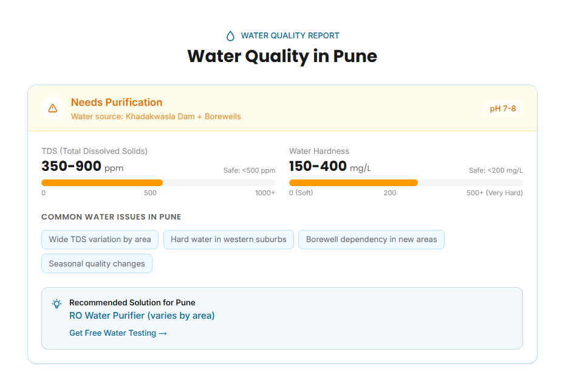The image size is (588, 385).
Task: Click the Needs Purification heading
Action: [x=116, y=102]
